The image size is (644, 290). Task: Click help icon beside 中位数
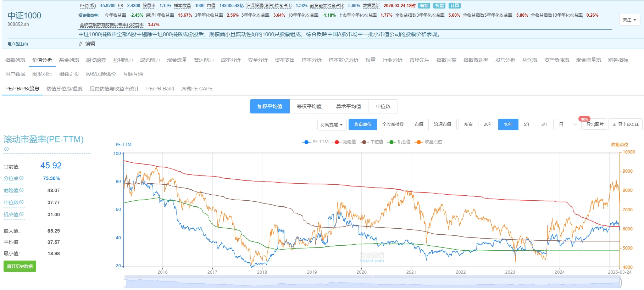(x=21, y=202)
